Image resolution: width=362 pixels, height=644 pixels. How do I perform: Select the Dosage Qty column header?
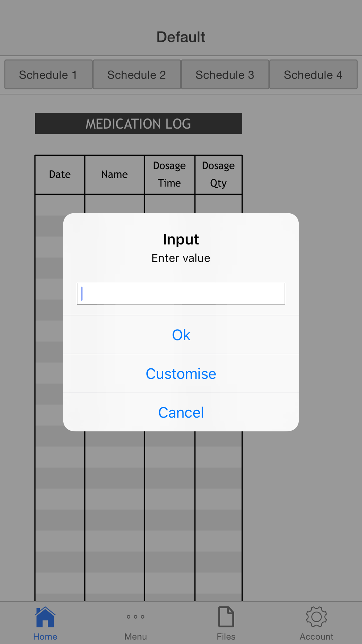(218, 175)
